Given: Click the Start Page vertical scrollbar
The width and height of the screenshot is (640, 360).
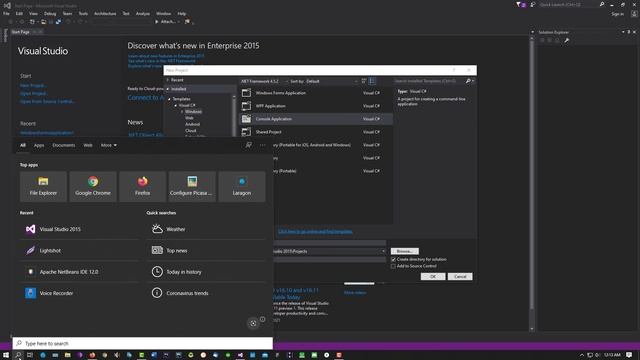Looking at the screenshot, I should [531, 184].
